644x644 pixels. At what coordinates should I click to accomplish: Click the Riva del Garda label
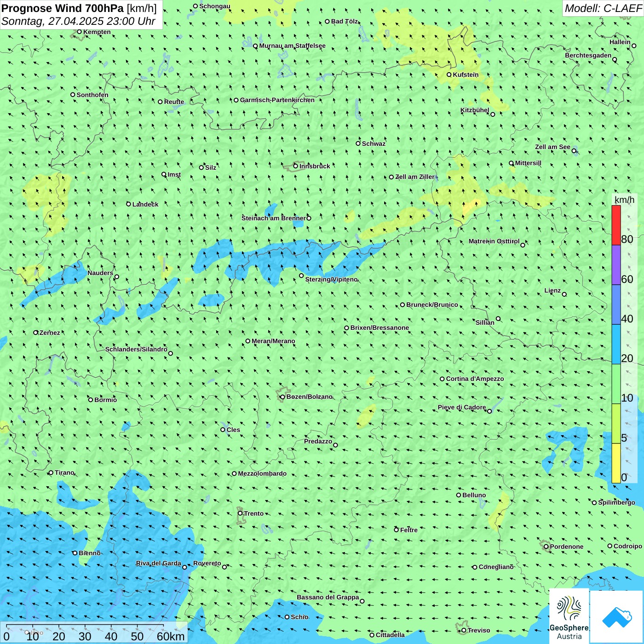pyautogui.click(x=158, y=563)
